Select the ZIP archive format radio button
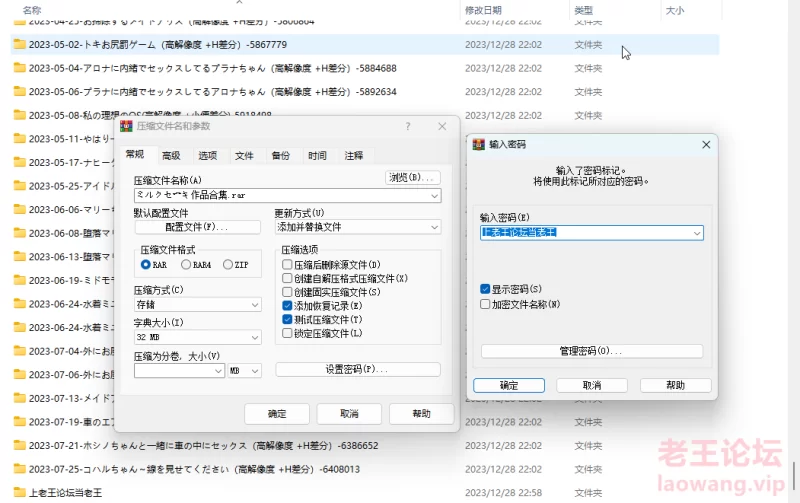 227,265
